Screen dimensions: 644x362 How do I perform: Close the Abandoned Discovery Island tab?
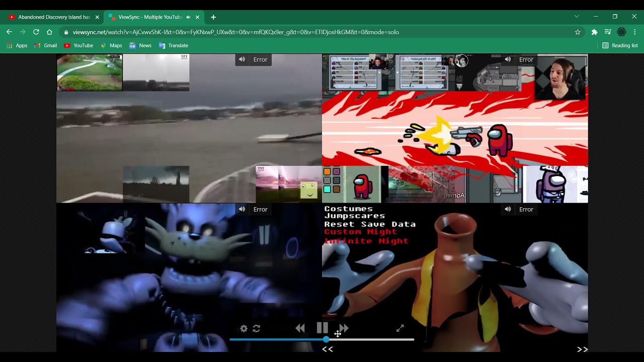pyautogui.click(x=97, y=17)
